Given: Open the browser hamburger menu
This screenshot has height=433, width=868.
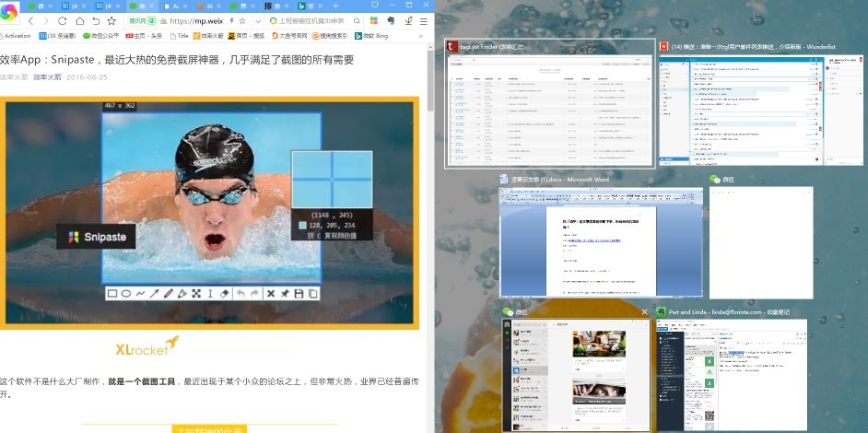Looking at the screenshot, I should (x=424, y=21).
